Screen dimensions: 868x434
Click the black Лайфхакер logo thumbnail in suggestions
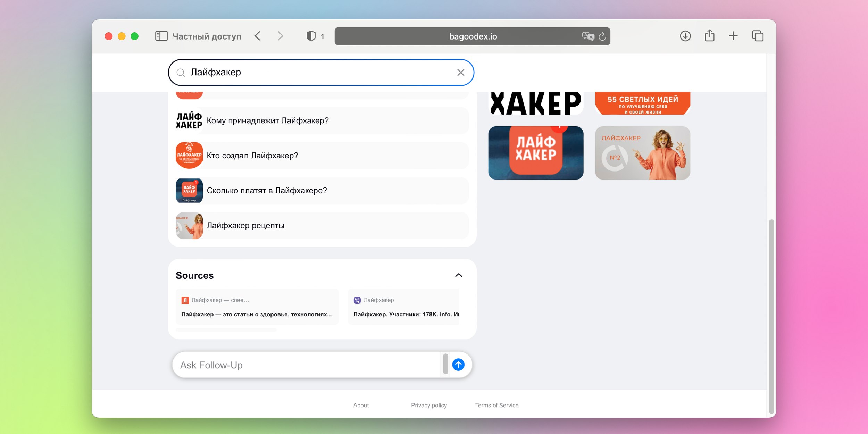tap(189, 120)
